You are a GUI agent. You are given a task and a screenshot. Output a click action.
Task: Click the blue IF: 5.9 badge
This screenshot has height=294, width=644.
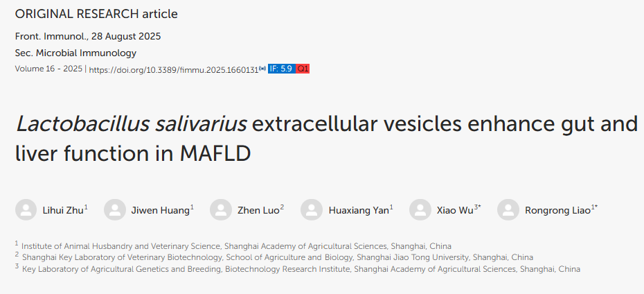point(281,69)
